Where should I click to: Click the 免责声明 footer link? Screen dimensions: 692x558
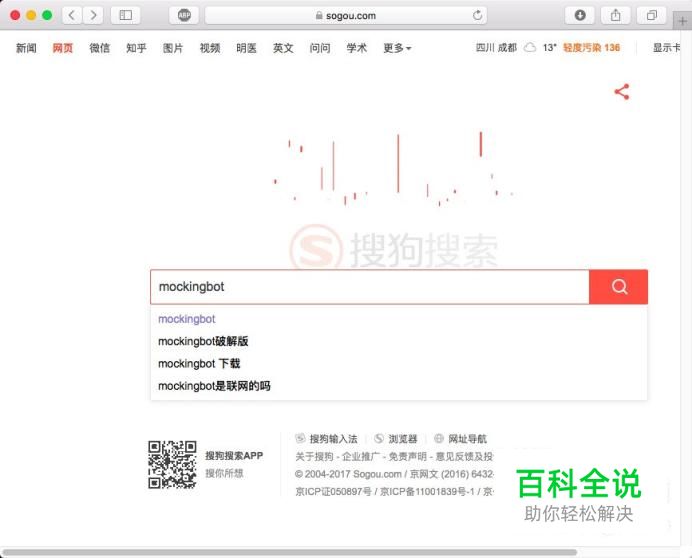pyautogui.click(x=407, y=456)
